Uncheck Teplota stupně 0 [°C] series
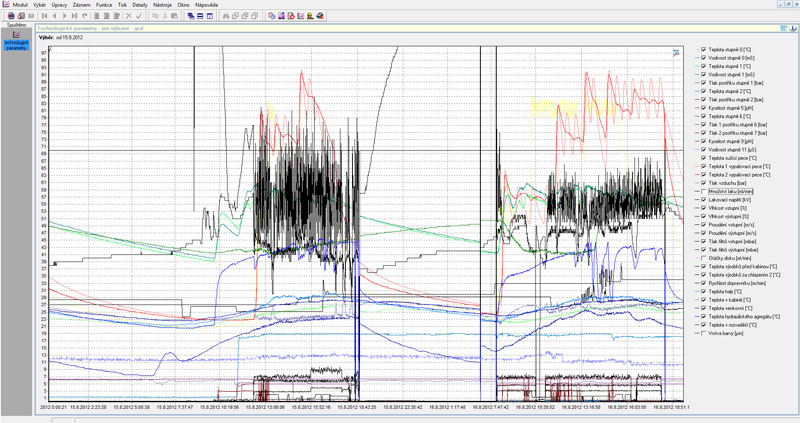This screenshot has width=800, height=423. (703, 50)
